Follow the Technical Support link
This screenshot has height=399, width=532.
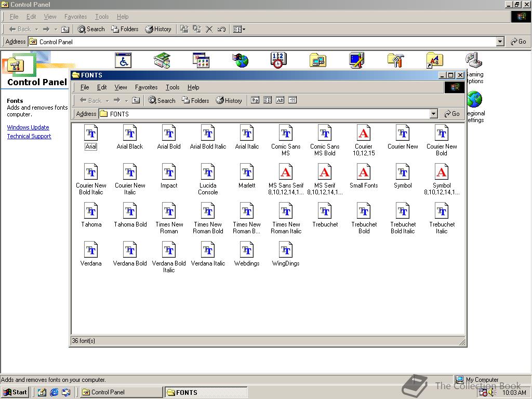click(x=29, y=136)
